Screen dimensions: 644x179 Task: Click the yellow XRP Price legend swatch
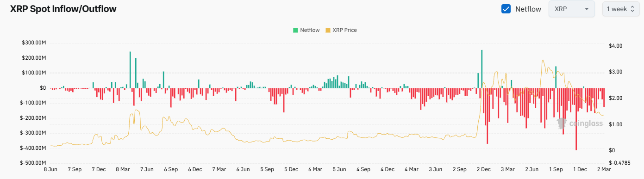click(328, 30)
